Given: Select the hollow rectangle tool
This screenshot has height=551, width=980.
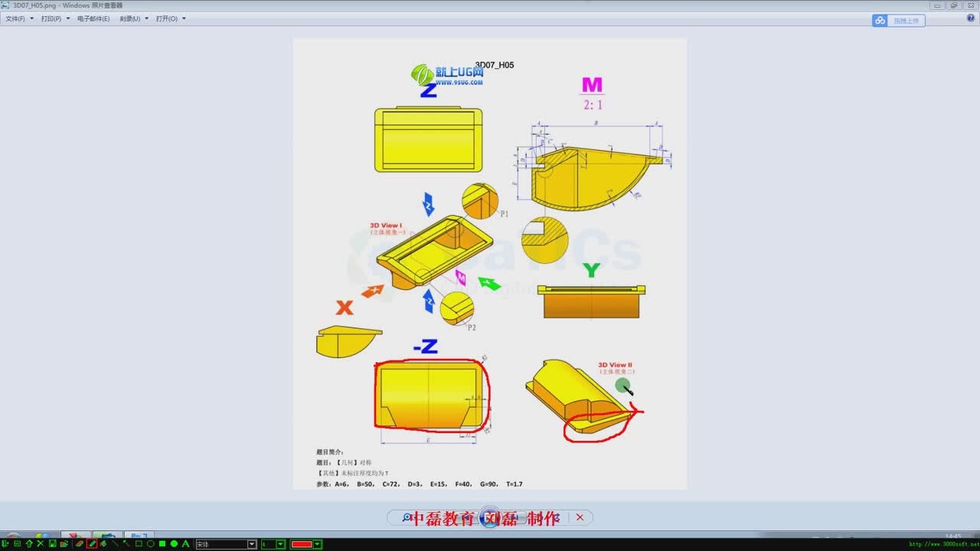Looking at the screenshot, I should pyautogui.click(x=139, y=544).
